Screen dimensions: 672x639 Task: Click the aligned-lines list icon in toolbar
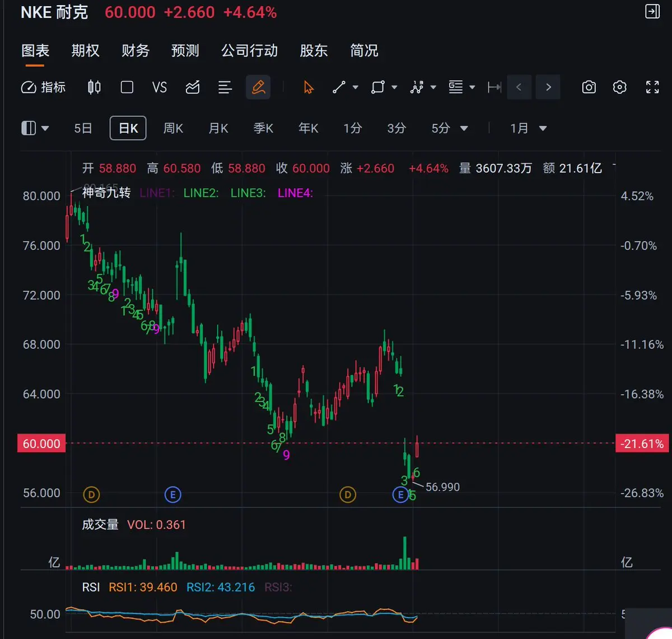(x=225, y=87)
